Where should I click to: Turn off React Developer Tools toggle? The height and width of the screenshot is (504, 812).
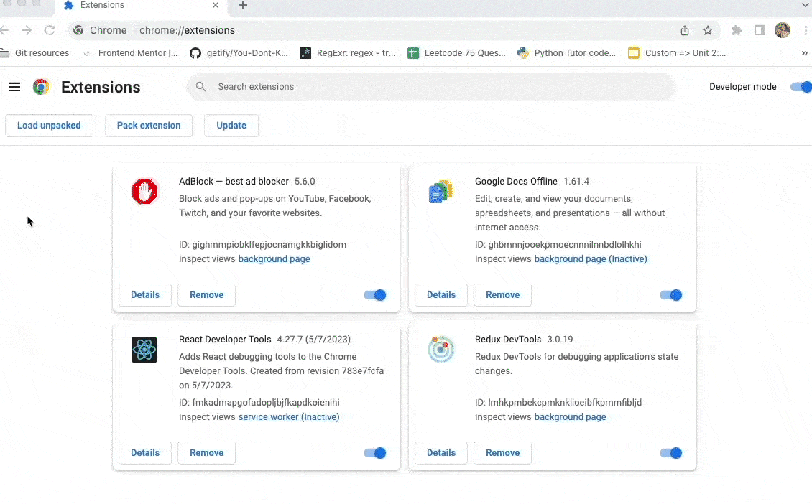[375, 453]
